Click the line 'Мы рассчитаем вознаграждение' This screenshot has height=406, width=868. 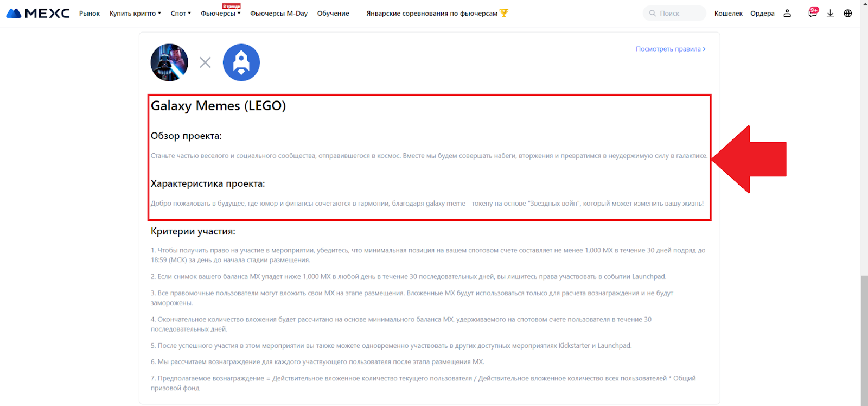317,362
